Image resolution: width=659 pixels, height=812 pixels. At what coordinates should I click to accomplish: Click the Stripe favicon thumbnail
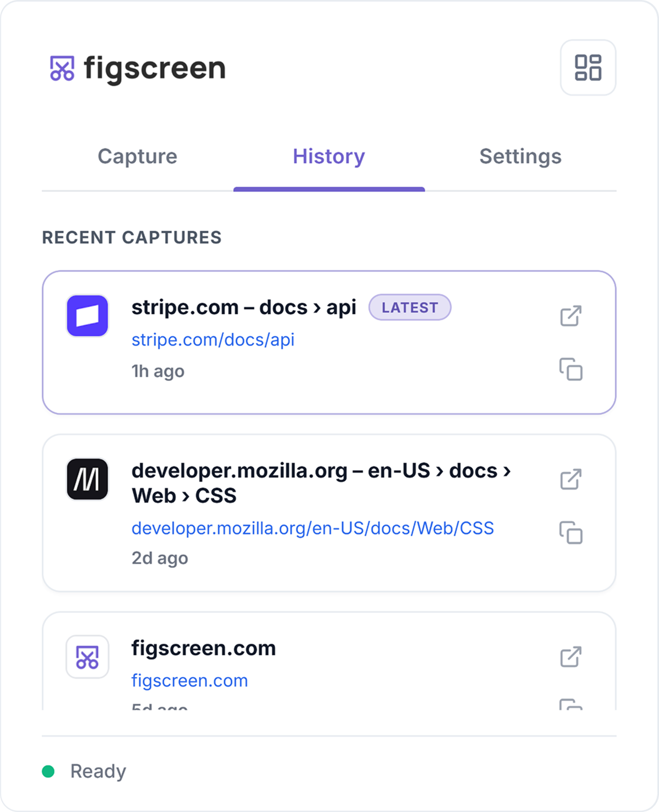pos(87,316)
